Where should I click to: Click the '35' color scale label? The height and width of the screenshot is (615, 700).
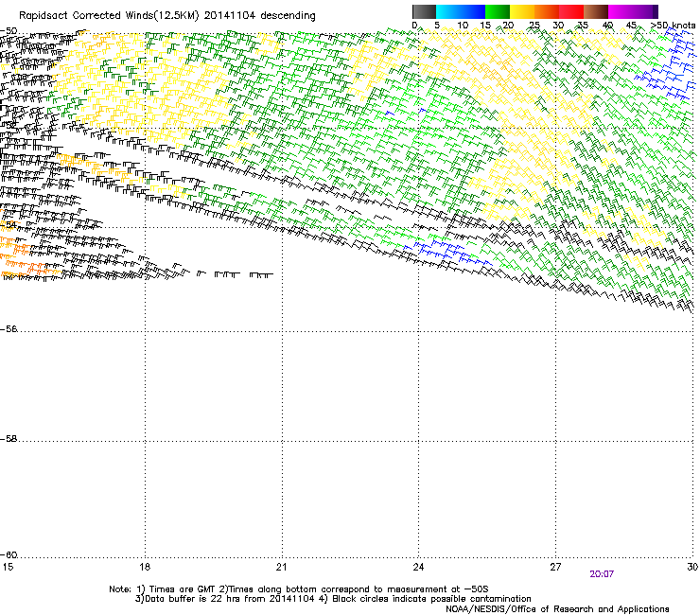583,26
